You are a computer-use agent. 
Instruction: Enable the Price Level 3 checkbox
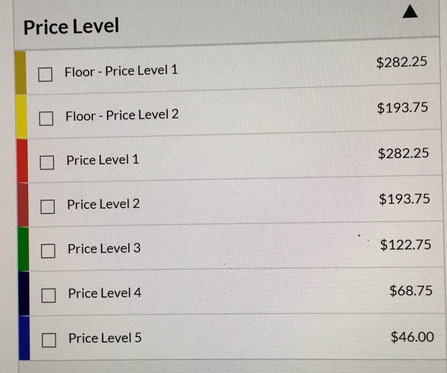pos(48,251)
